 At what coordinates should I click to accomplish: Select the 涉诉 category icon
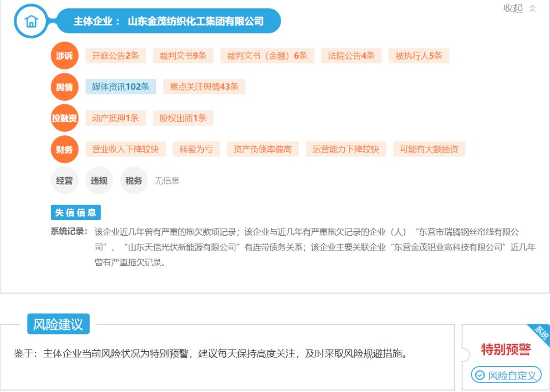coord(64,55)
